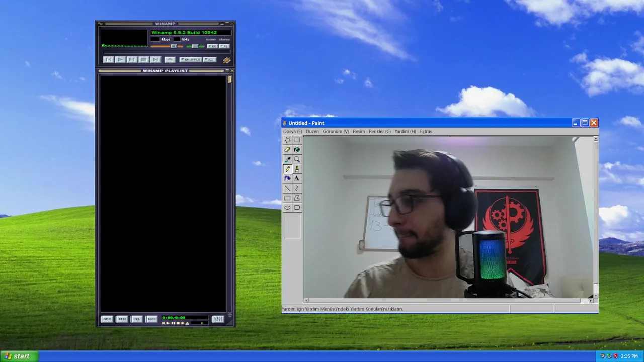This screenshot has height=362, width=644.
Task: Click the Winamp lightning bolt logo
Action: point(227,60)
